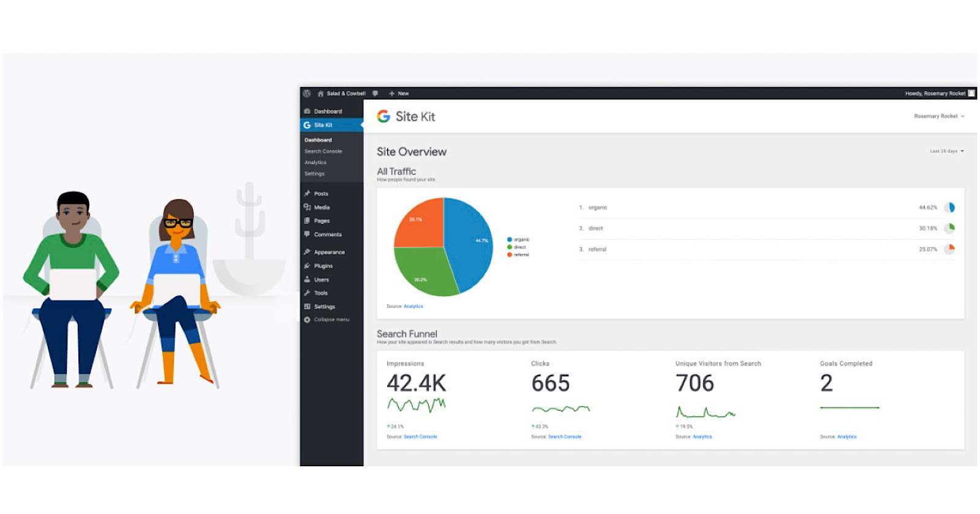This screenshot has height=514, width=980.
Task: Click the 706 unique visitors value
Action: [695, 384]
